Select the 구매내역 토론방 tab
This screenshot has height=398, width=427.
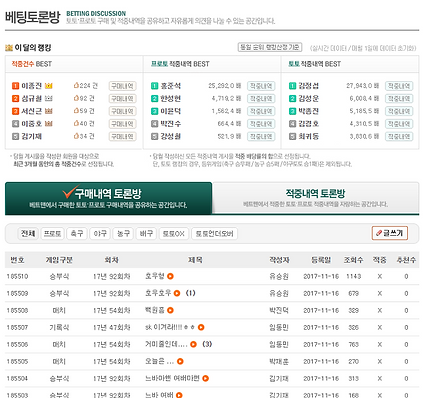coord(108,198)
